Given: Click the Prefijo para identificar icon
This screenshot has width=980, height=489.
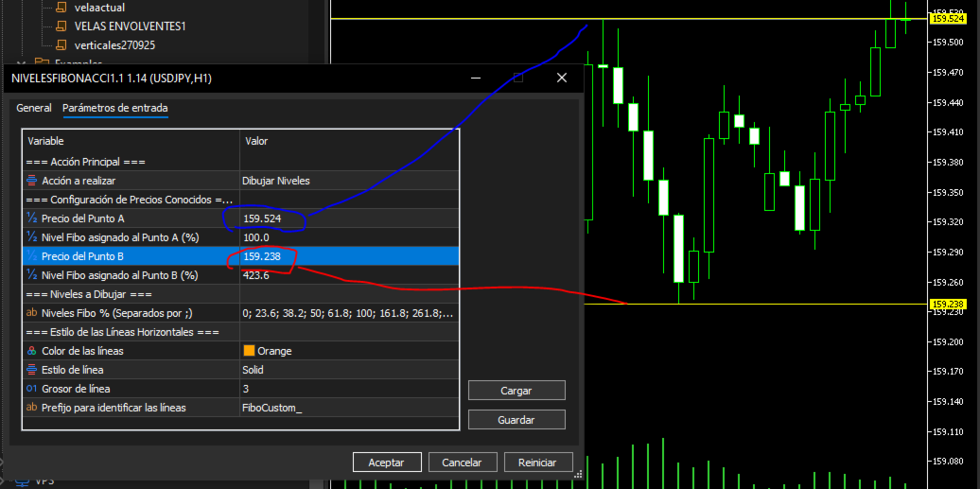Looking at the screenshot, I should tap(32, 408).
